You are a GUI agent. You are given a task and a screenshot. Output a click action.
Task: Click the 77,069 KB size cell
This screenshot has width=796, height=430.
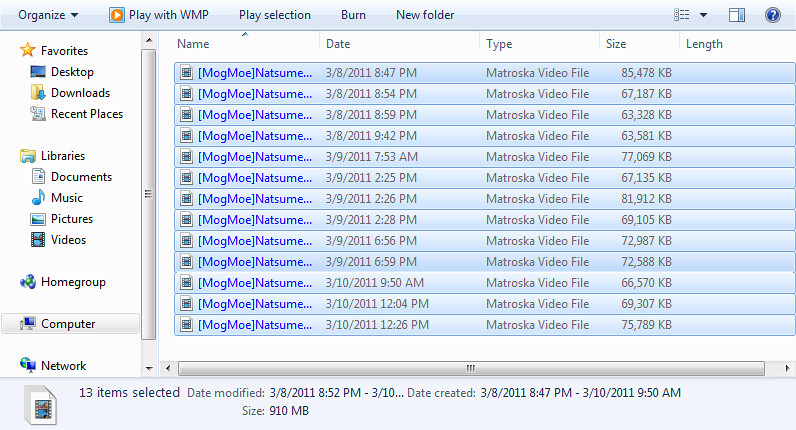(x=646, y=156)
